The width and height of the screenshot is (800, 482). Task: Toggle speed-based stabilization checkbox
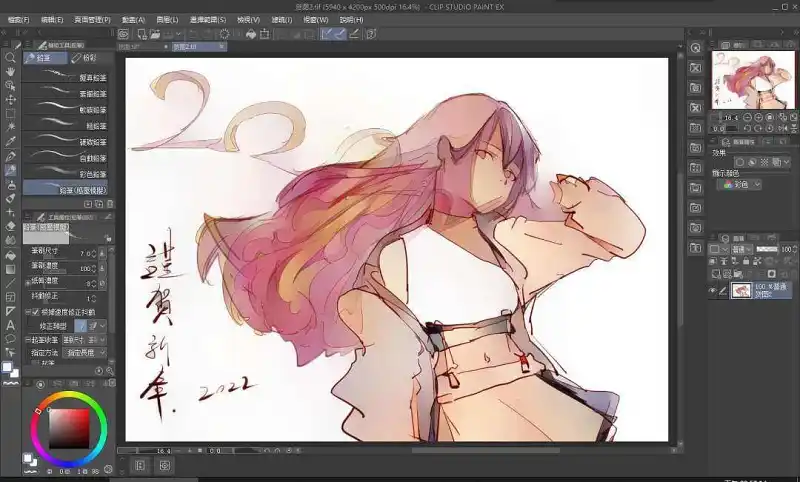click(35, 312)
